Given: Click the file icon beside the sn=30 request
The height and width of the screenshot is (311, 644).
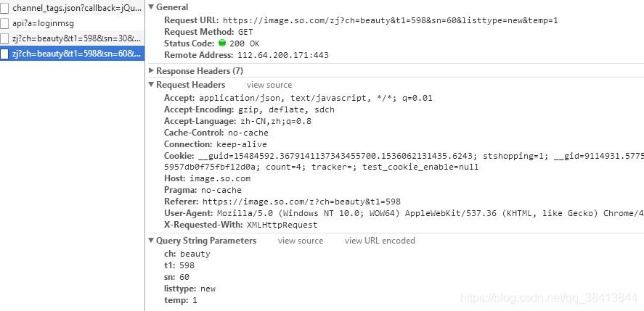Looking at the screenshot, I should pyautogui.click(x=4, y=39).
